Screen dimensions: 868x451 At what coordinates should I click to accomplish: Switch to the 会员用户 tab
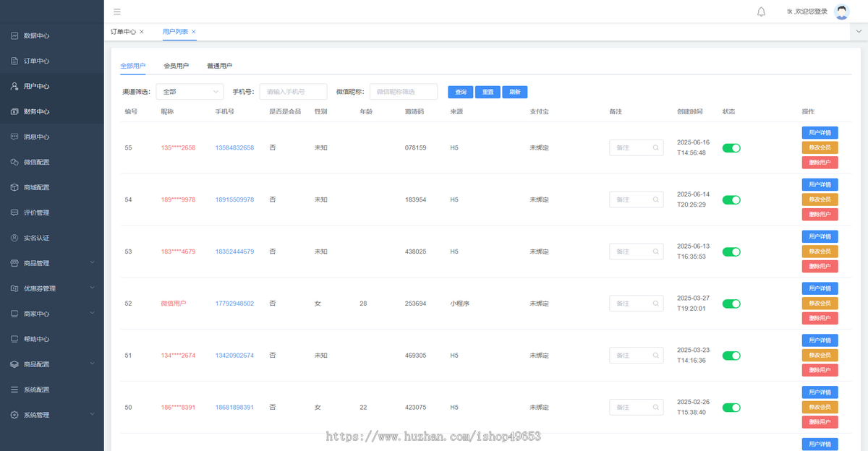pos(176,66)
